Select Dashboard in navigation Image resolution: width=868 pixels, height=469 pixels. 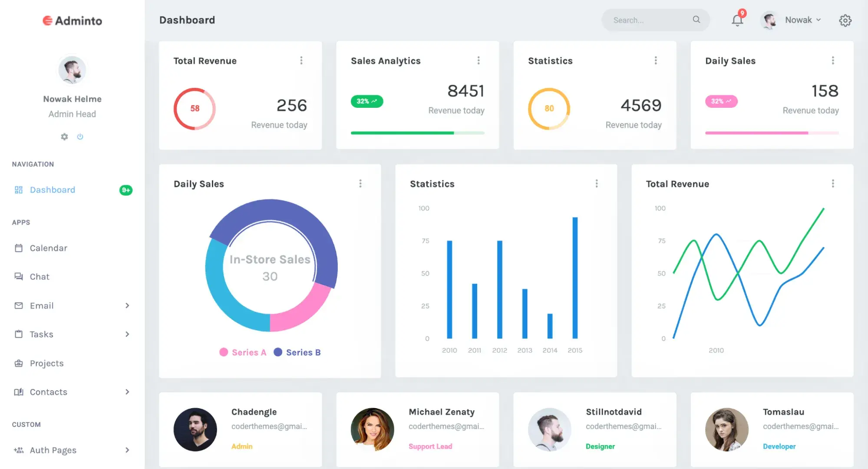[x=52, y=190]
